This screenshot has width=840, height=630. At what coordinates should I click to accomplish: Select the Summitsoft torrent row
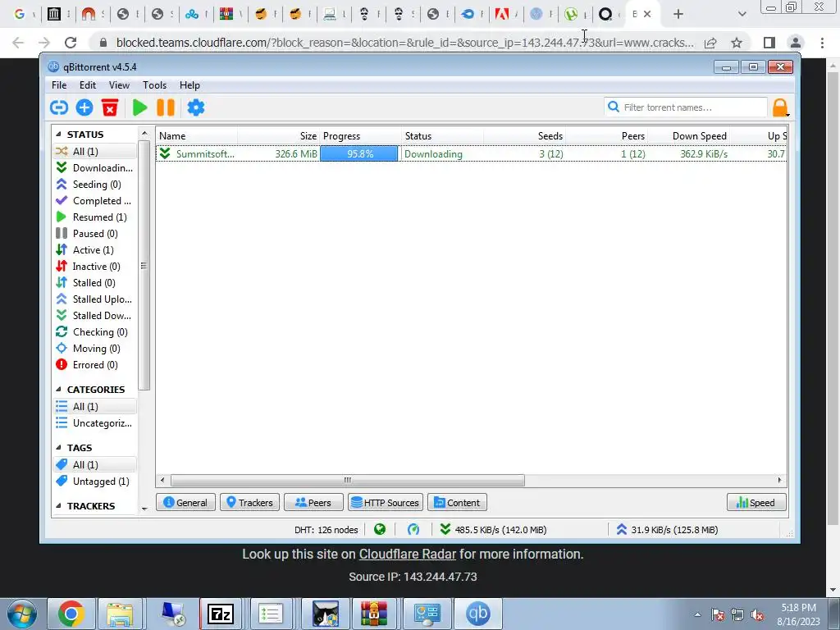point(471,153)
